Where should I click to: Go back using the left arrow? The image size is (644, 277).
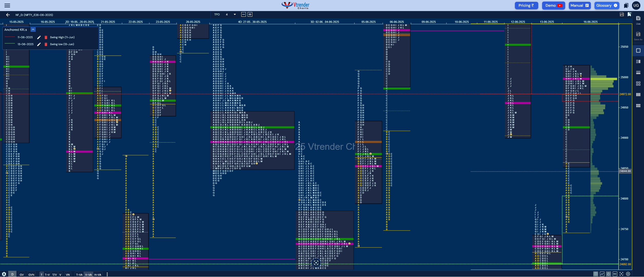click(x=8, y=15)
